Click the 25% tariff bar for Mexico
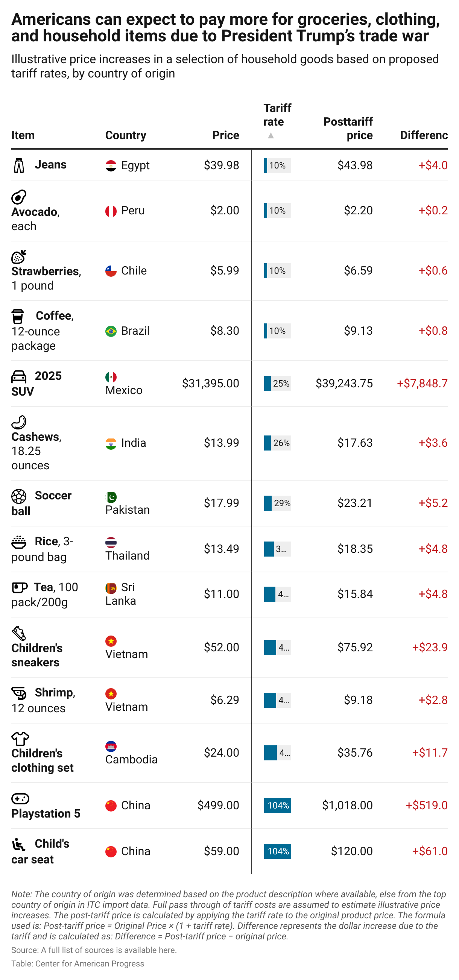 (x=277, y=384)
